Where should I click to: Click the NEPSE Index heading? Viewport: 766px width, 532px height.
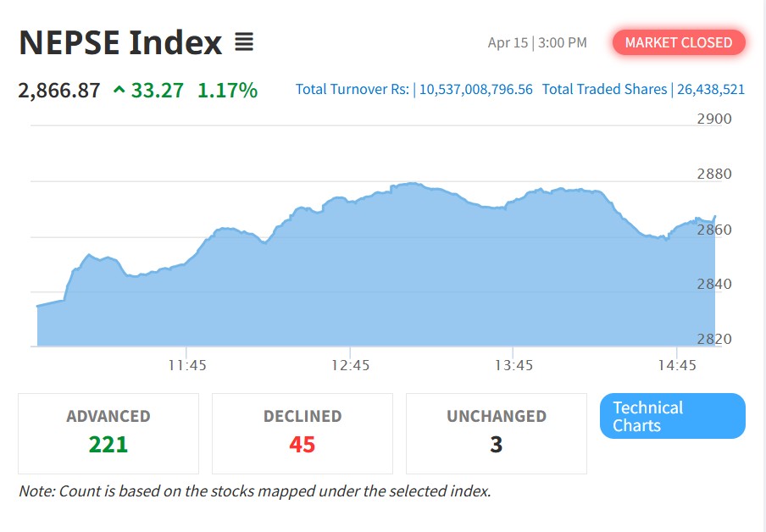click(120, 42)
